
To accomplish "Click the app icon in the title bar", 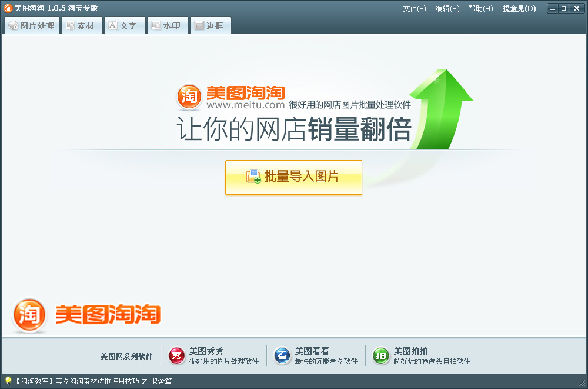I will [8, 8].
